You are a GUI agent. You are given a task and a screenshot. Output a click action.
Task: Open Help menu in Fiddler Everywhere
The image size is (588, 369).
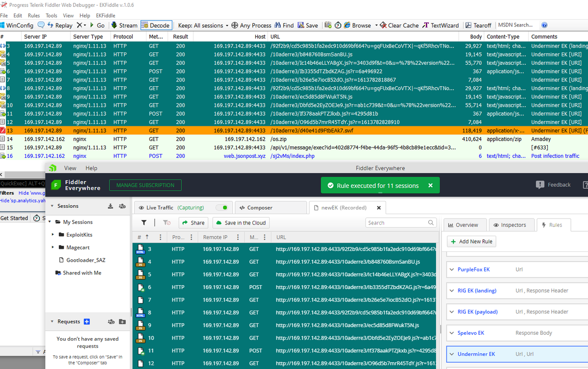tap(92, 168)
